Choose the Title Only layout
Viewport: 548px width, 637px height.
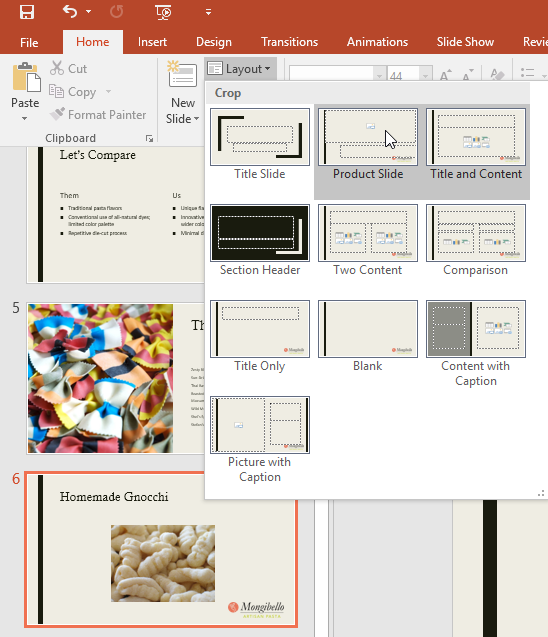coord(260,337)
